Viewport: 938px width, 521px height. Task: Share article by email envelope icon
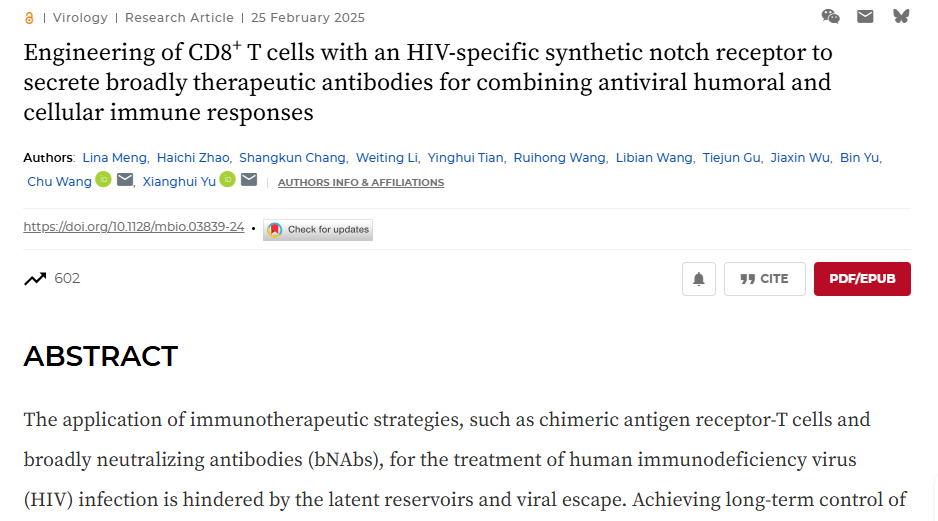point(865,16)
